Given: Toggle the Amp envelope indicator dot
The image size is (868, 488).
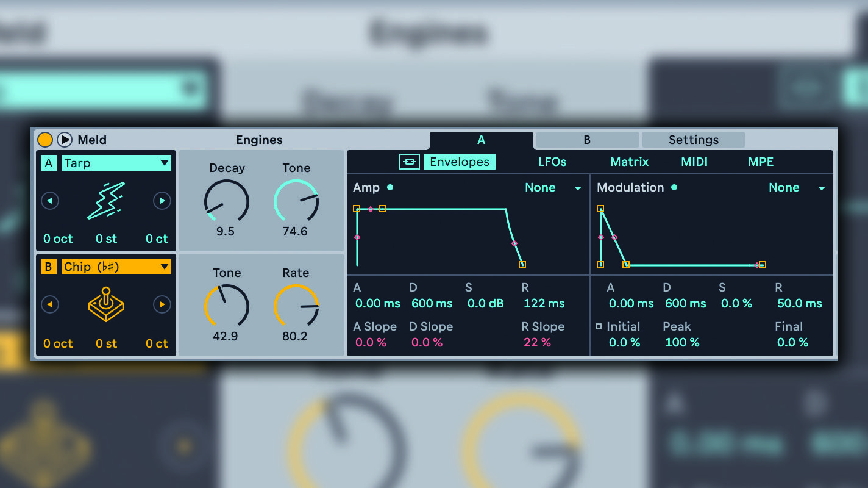Looking at the screenshot, I should click(x=390, y=188).
